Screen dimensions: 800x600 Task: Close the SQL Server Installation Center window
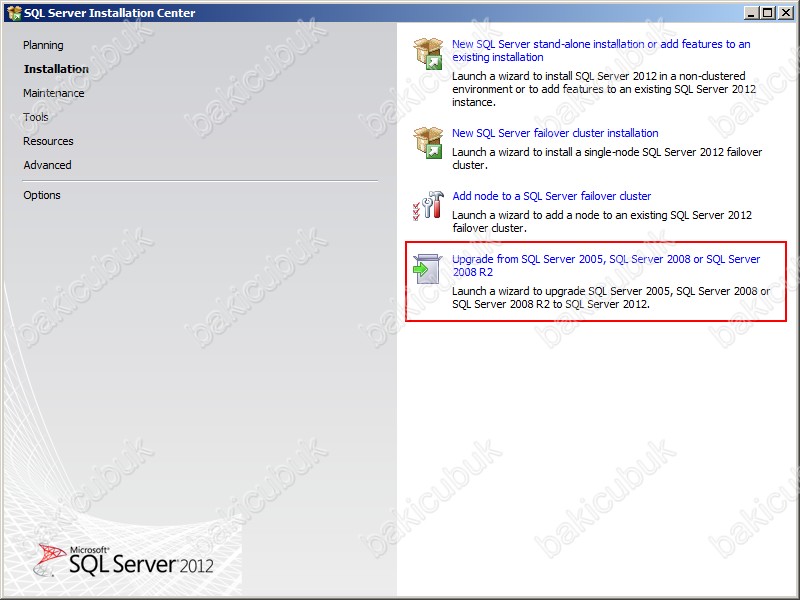[x=786, y=13]
